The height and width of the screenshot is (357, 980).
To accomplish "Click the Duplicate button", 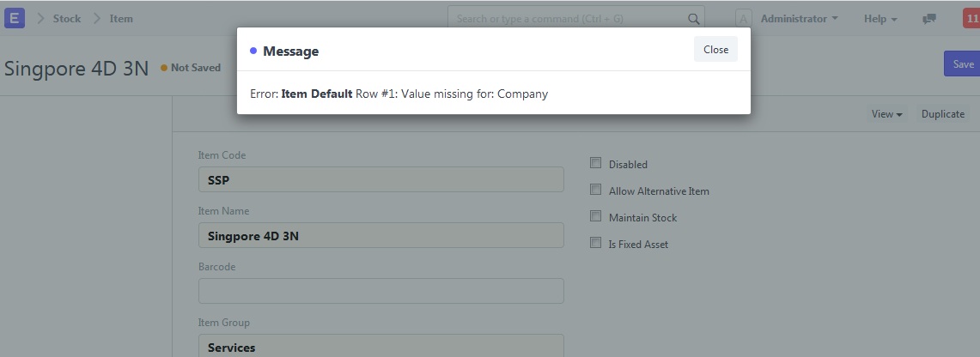I will tap(942, 113).
